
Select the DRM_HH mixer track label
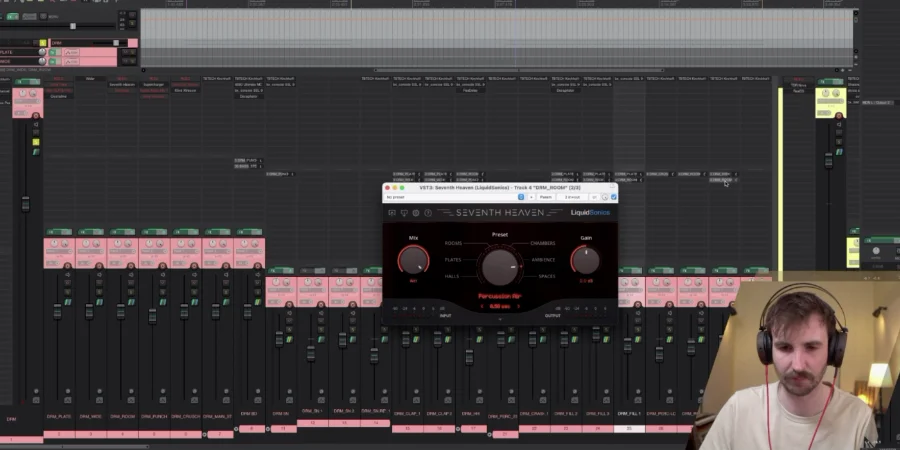pyautogui.click(x=471, y=413)
